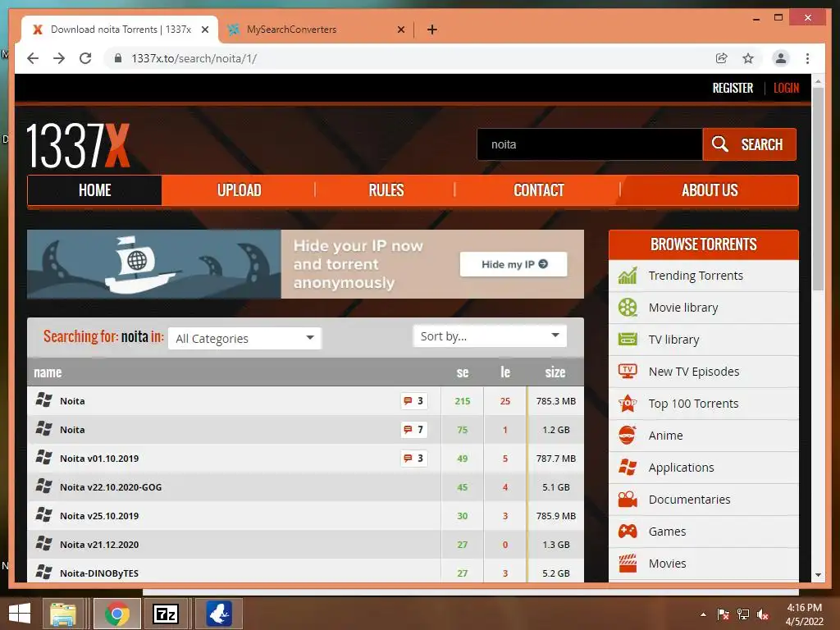Screen dimensions: 840x630
Task: Open Noita v25.10.2019 torrent
Action: click(x=99, y=516)
